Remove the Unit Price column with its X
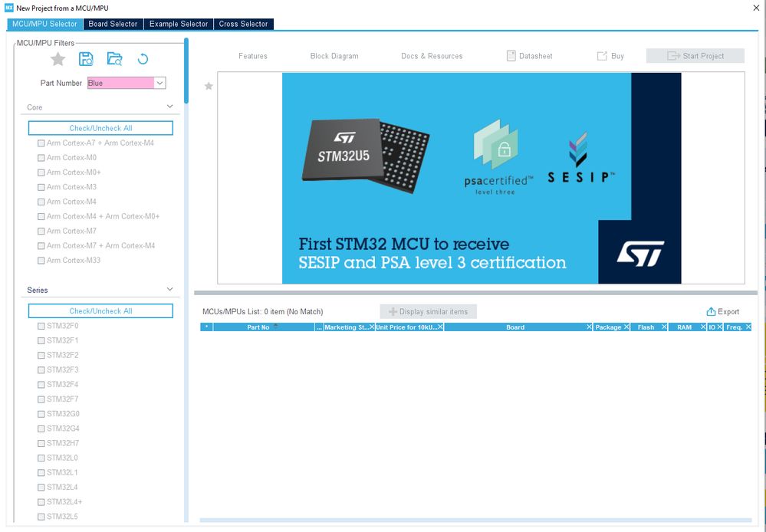The image size is (766, 532). click(440, 327)
